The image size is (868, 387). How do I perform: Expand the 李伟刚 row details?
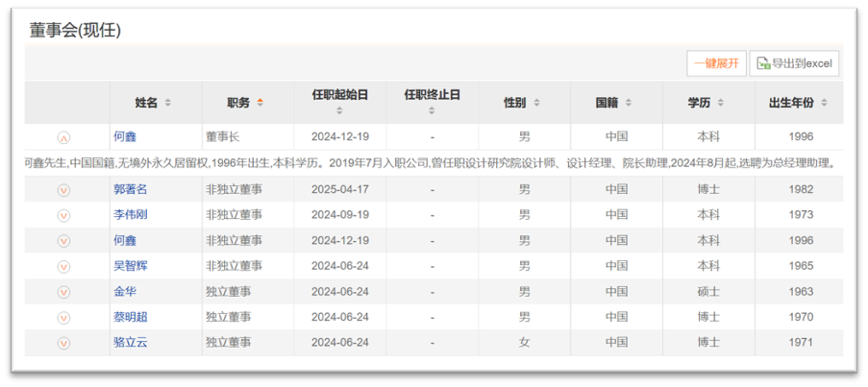tap(63, 216)
